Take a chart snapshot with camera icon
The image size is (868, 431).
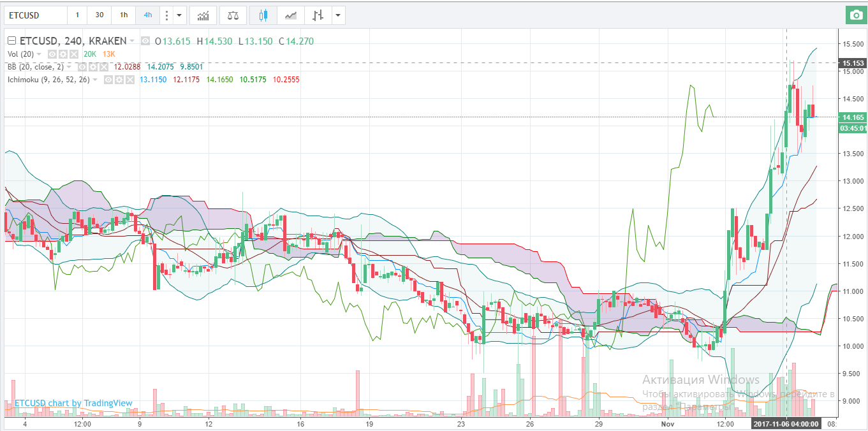pos(855,15)
